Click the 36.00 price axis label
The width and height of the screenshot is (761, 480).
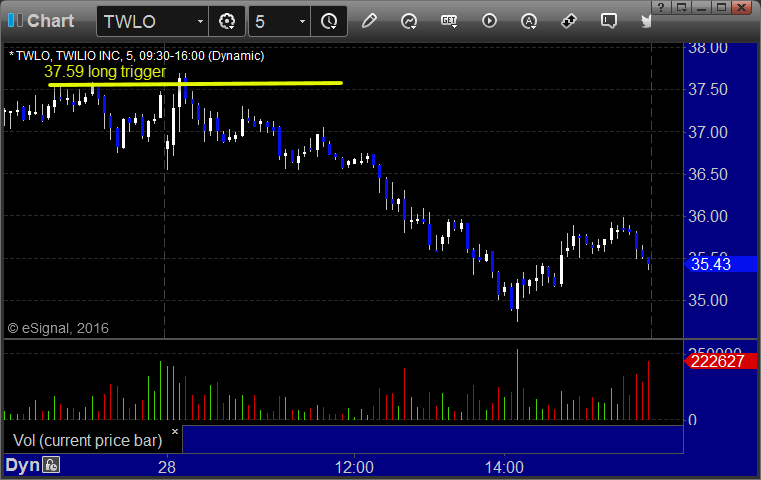[x=708, y=216]
